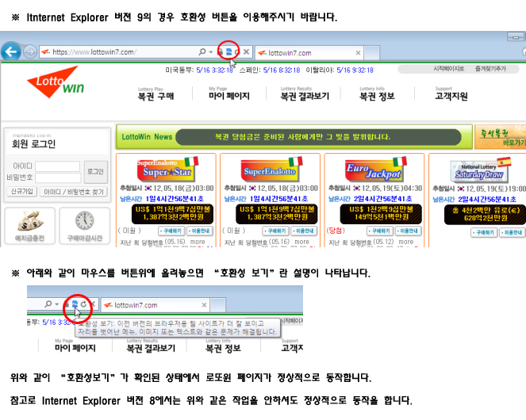Screen dimensions: 526x420
Task: Open 복권 결과보기 menu in lower cropped screenshot
Action: point(151,348)
